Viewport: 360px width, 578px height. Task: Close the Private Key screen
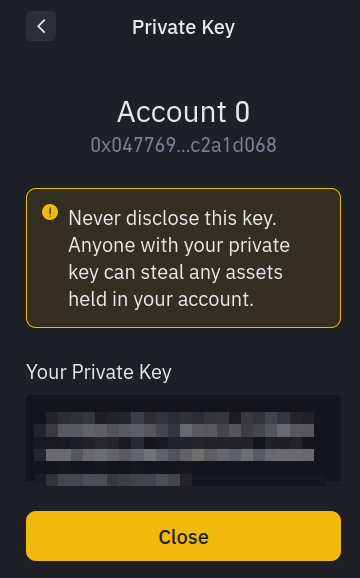(x=184, y=536)
